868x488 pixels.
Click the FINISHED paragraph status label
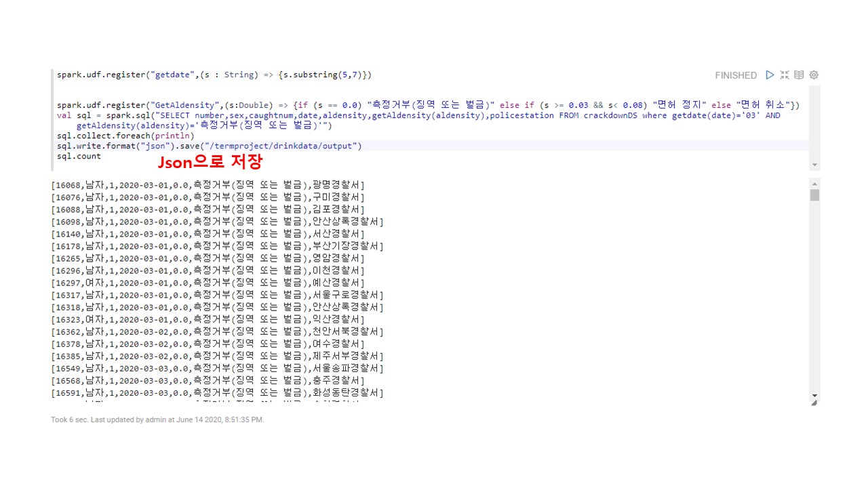[x=736, y=75]
